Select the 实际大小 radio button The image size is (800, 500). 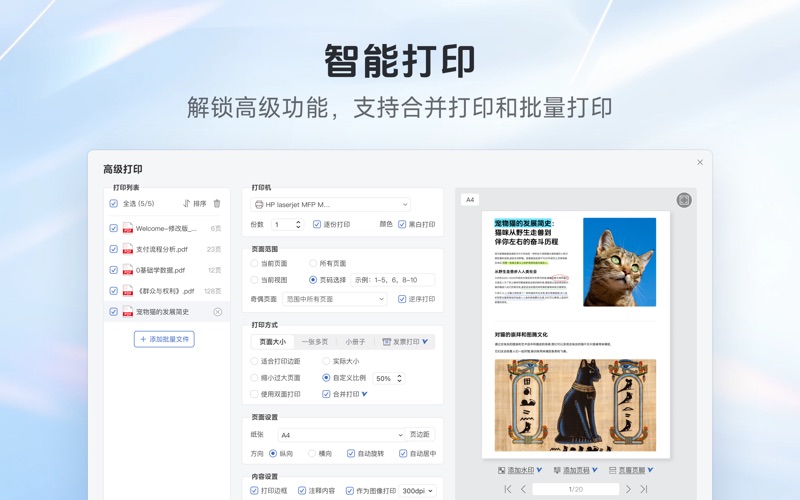[x=326, y=361]
